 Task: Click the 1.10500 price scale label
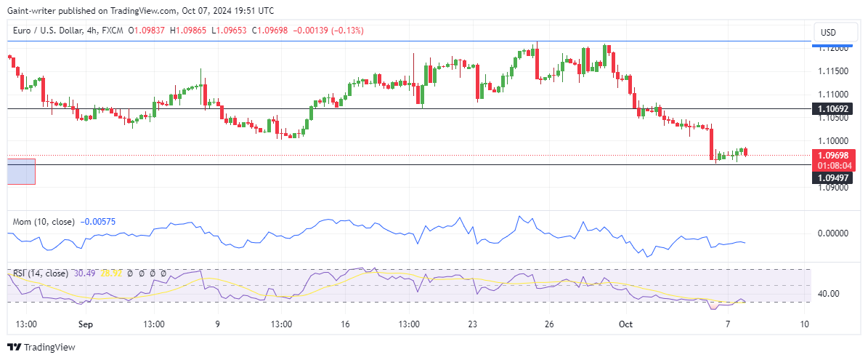tap(832, 117)
